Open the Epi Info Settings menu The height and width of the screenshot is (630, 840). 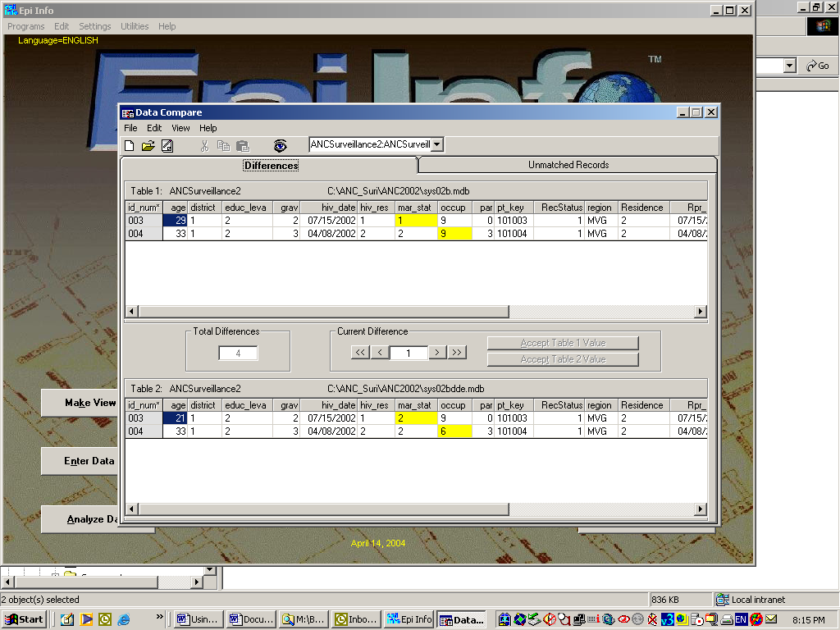[x=95, y=26]
